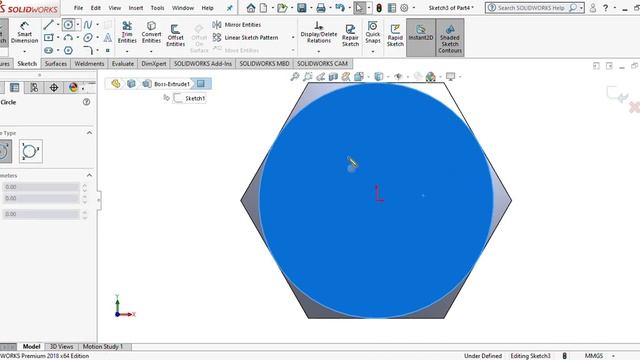The image size is (640, 360).
Task: Collapse the Circle Type section
Action: 89,133
